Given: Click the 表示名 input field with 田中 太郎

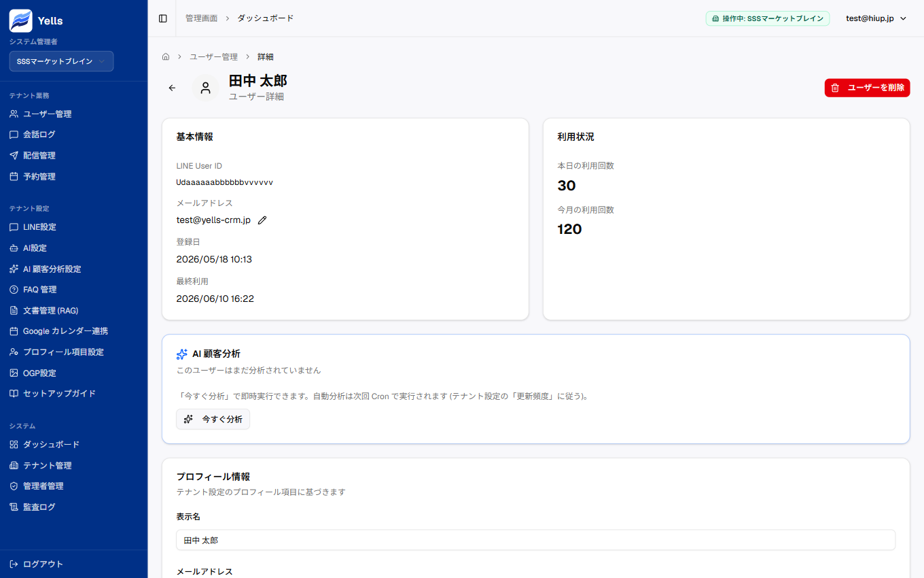Looking at the screenshot, I should [535, 540].
